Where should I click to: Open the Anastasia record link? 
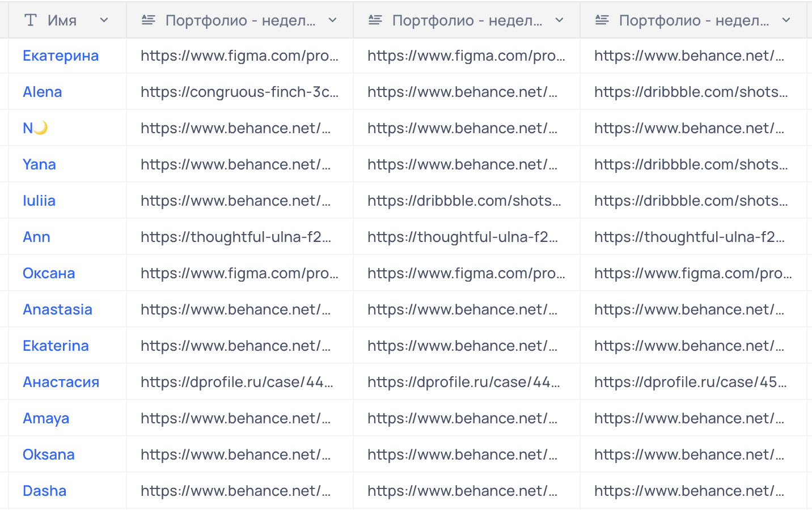[x=57, y=309]
